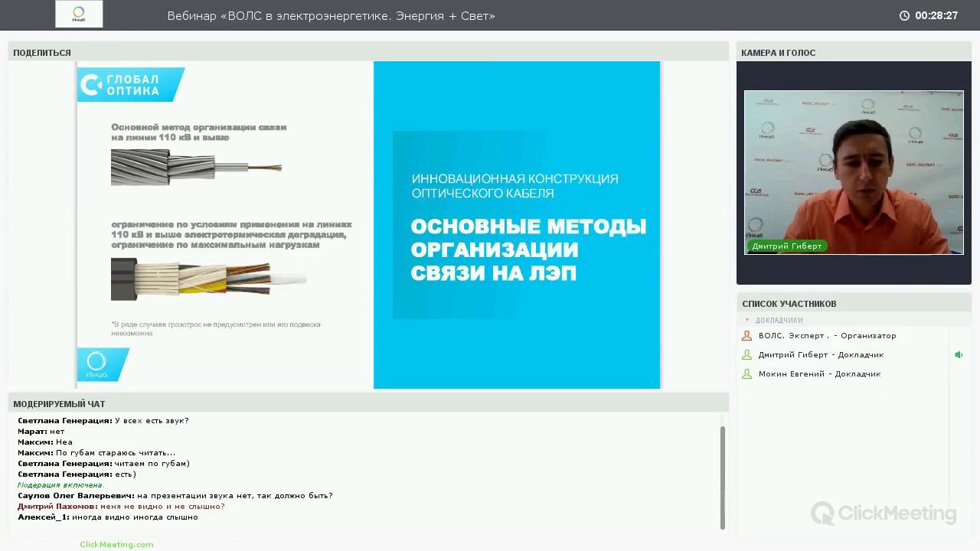Click message 'читаем по губам)'
Screen dimensions: 980x551
[x=152, y=463]
